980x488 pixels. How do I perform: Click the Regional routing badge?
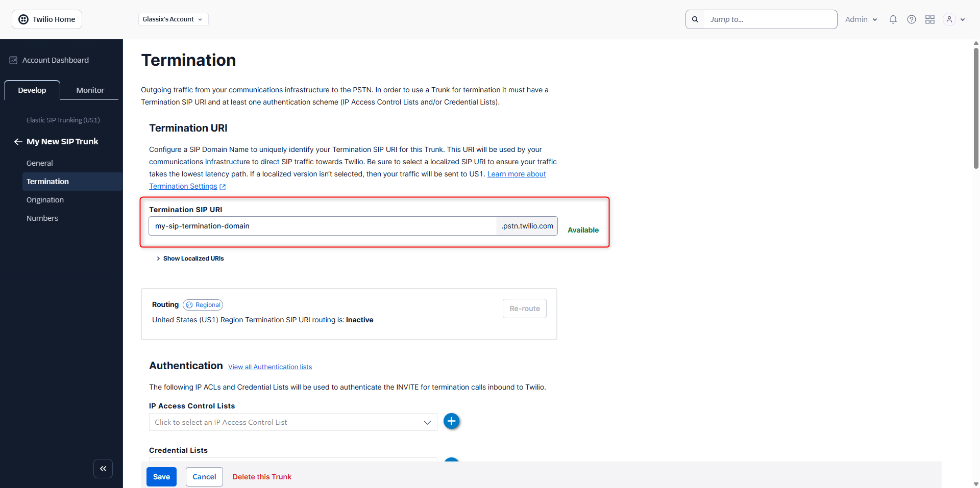coord(203,305)
